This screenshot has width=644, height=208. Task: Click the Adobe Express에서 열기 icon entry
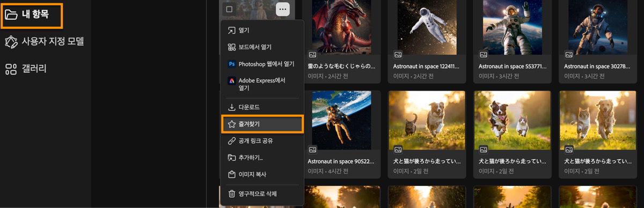262,84
